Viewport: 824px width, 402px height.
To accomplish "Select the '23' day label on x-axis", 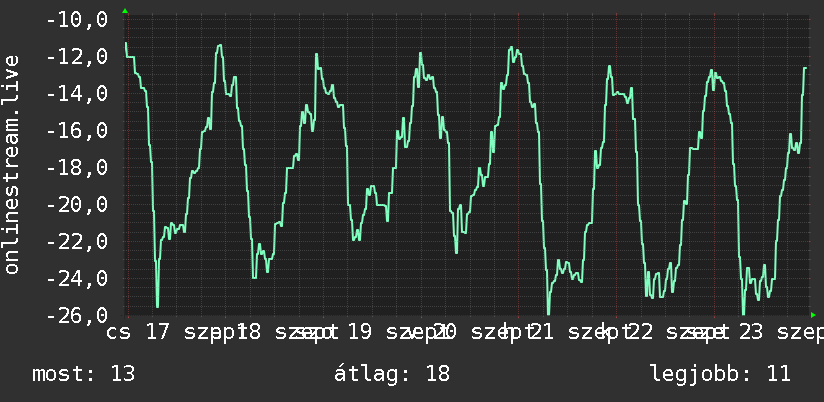I will [x=750, y=332].
